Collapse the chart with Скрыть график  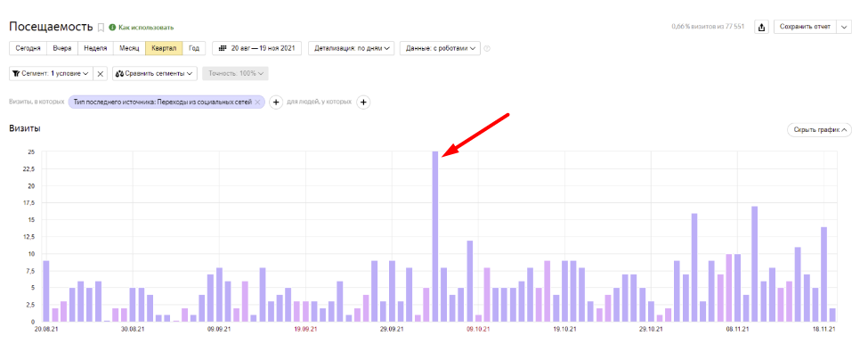click(x=819, y=130)
